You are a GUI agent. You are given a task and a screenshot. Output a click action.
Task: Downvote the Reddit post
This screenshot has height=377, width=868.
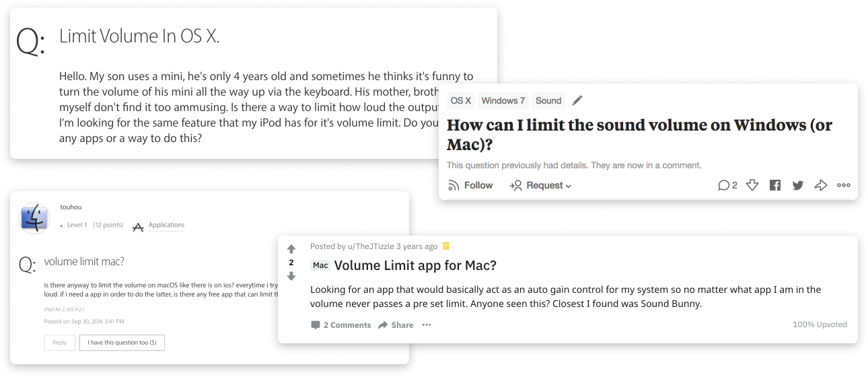coord(291,276)
